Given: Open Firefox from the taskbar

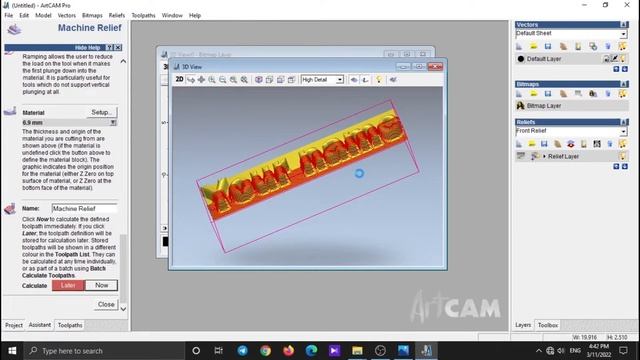Looking at the screenshot, I should click(289, 351).
